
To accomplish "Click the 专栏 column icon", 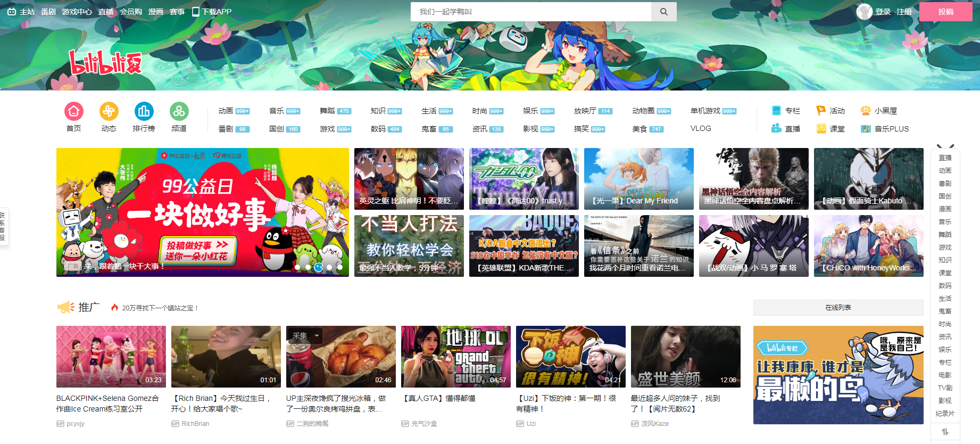I will [776, 111].
